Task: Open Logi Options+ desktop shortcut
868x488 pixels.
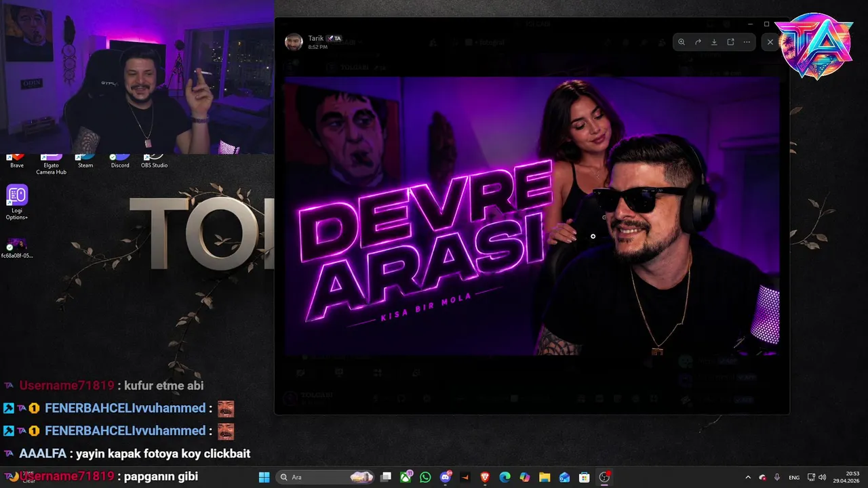Action: [x=17, y=202]
